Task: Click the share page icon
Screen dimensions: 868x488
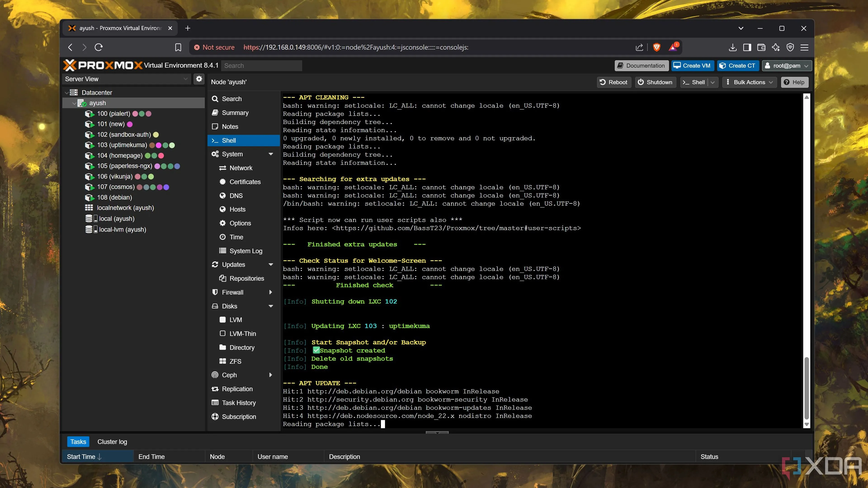Action: pos(639,47)
